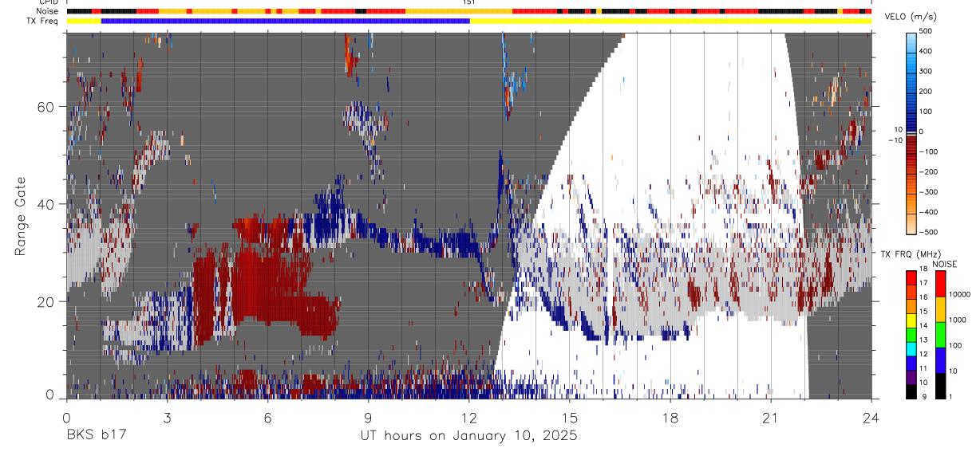Click the 6 tick on UT hours axis
This screenshot has width=980, height=452.
coord(267,417)
